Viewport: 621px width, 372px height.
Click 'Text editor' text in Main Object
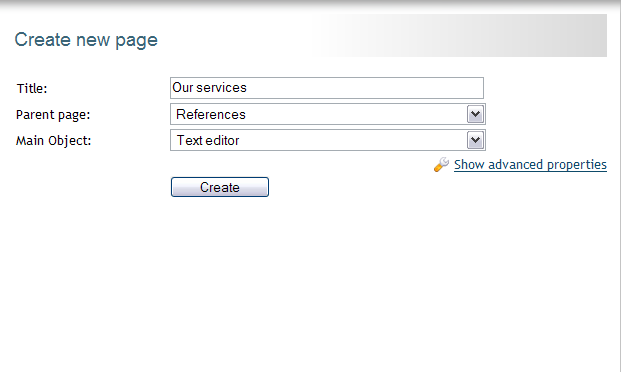point(208,140)
